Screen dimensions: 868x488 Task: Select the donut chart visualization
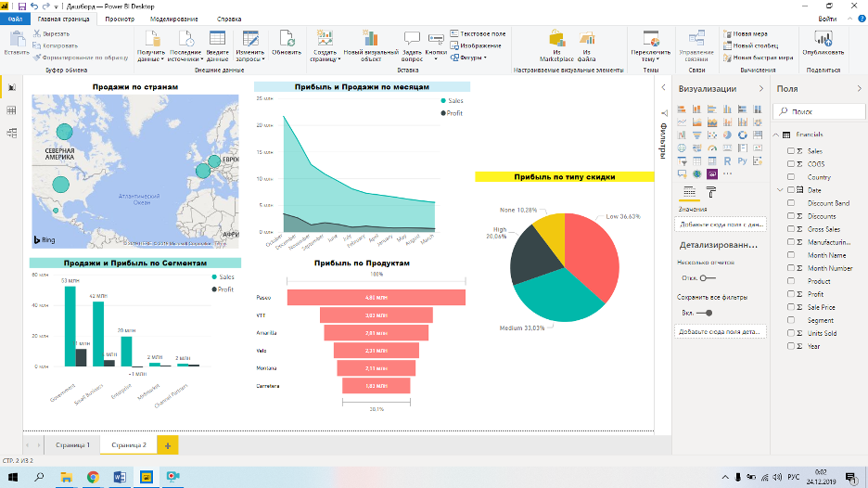pyautogui.click(x=742, y=135)
